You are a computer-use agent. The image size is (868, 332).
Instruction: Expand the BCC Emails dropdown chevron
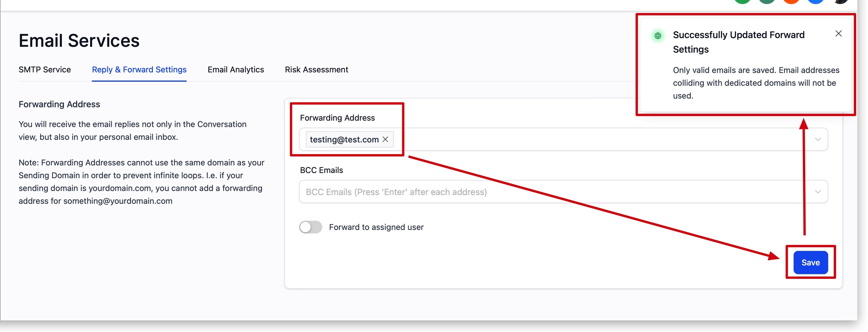click(x=817, y=192)
